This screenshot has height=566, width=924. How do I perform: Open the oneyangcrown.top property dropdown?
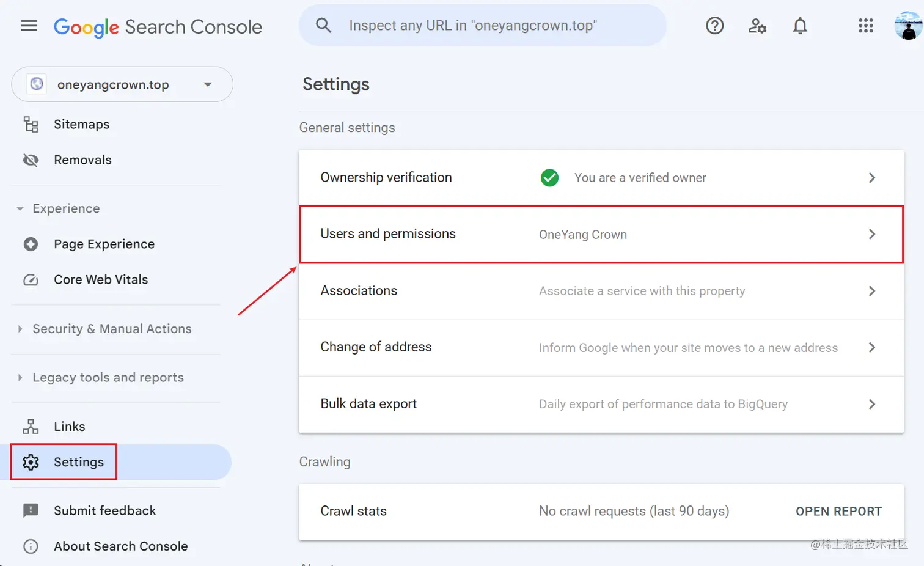click(x=122, y=84)
